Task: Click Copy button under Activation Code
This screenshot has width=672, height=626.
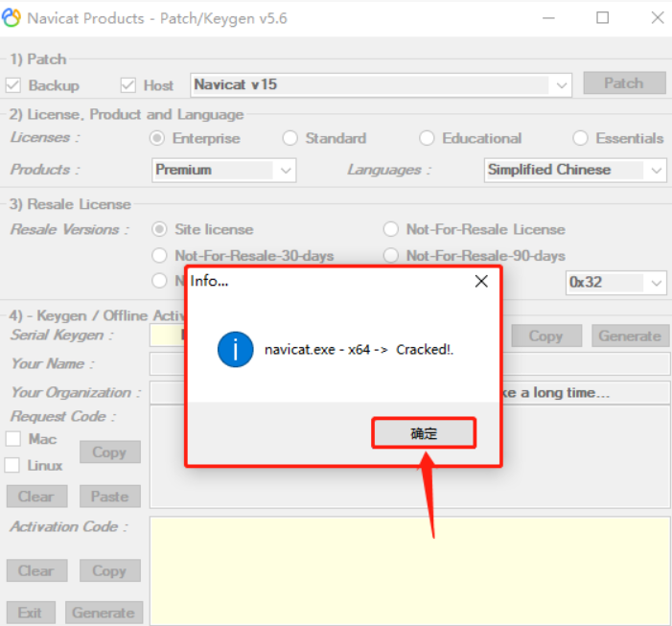Action: click(x=109, y=570)
